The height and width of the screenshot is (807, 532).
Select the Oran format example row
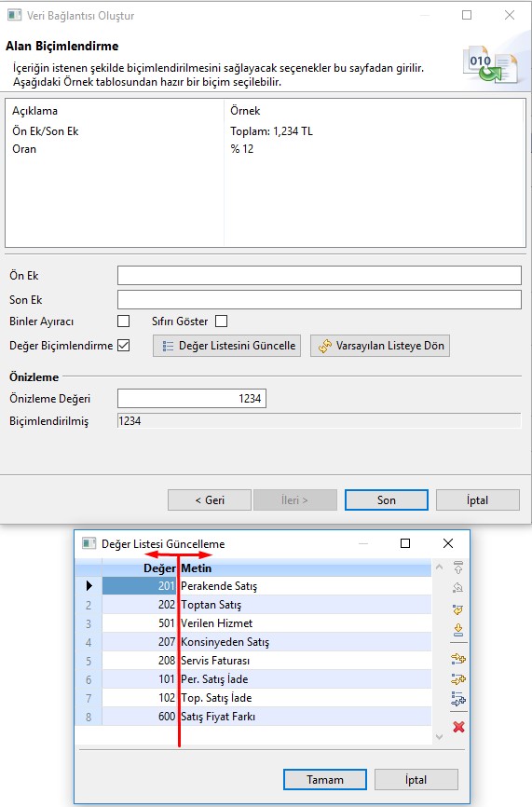click(265, 149)
